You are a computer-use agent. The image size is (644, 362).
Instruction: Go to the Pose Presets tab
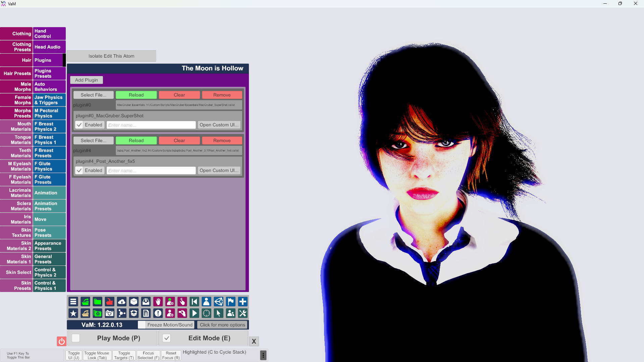(x=49, y=233)
